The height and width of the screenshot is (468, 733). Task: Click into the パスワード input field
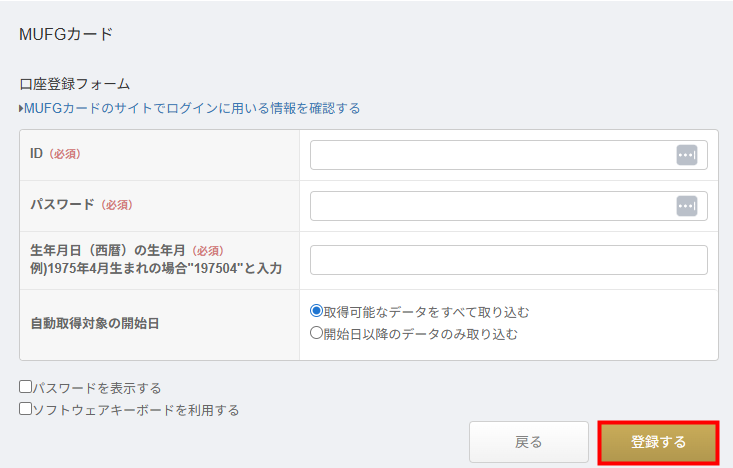492,205
